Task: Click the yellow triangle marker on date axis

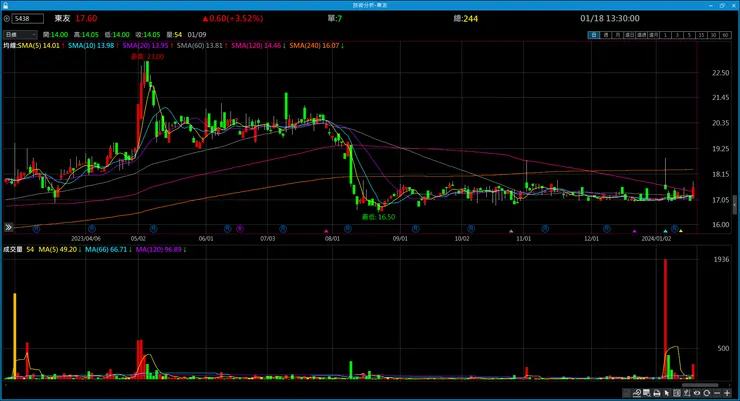Action: 681,231
